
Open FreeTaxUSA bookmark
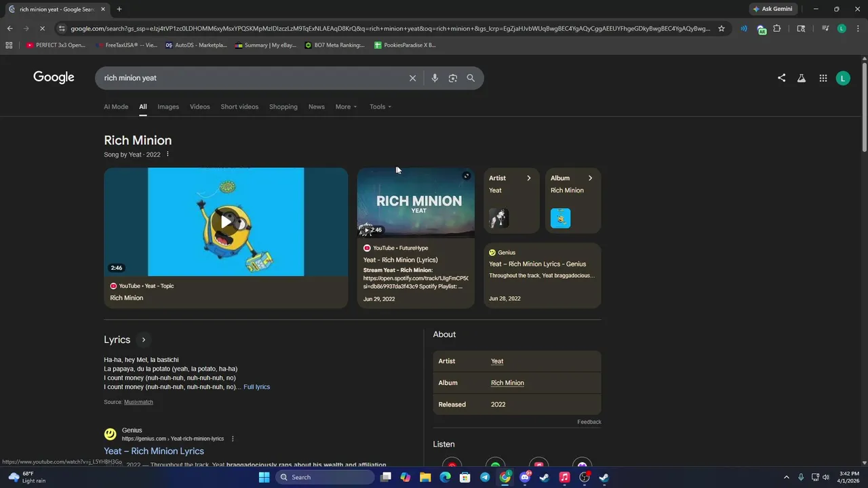[x=126, y=45]
